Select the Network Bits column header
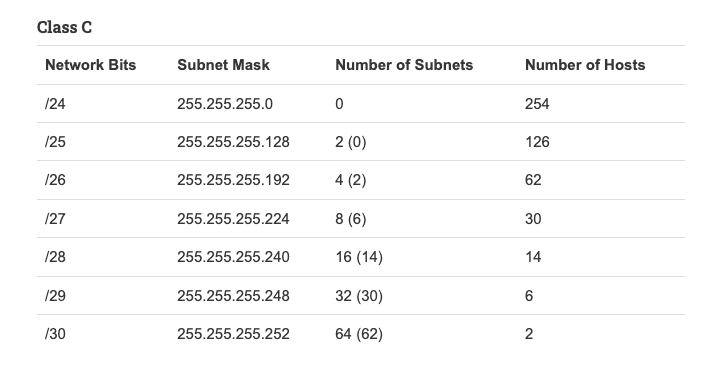The height and width of the screenshot is (376, 728). point(91,65)
